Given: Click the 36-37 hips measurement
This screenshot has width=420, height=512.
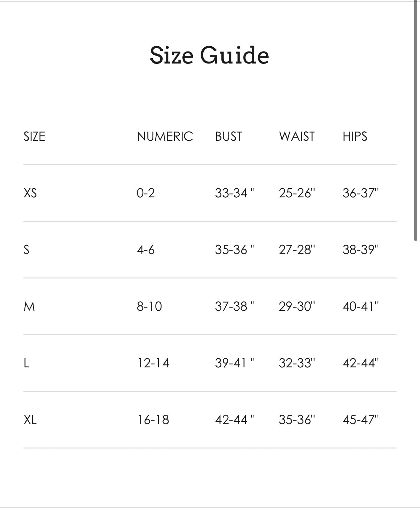Looking at the screenshot, I should (361, 193).
